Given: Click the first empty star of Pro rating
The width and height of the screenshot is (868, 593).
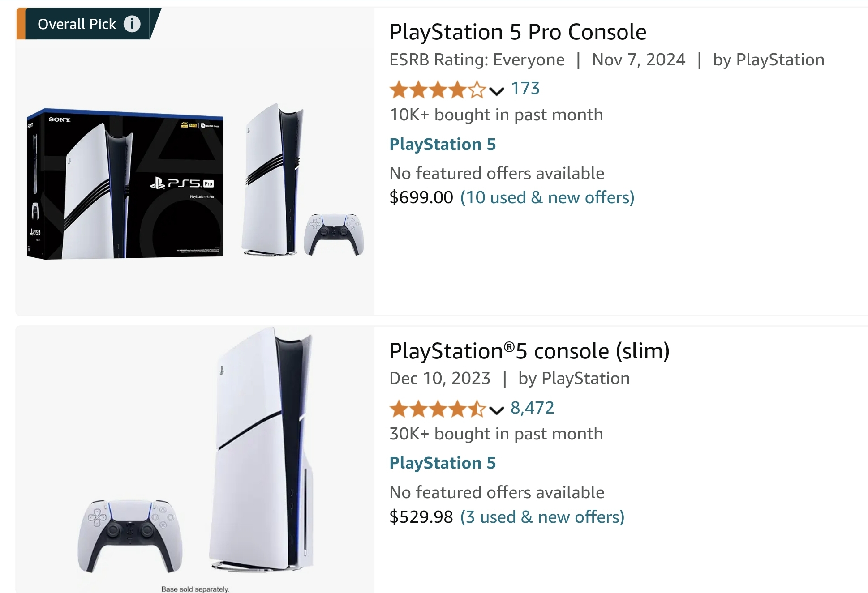Looking at the screenshot, I should click(477, 90).
